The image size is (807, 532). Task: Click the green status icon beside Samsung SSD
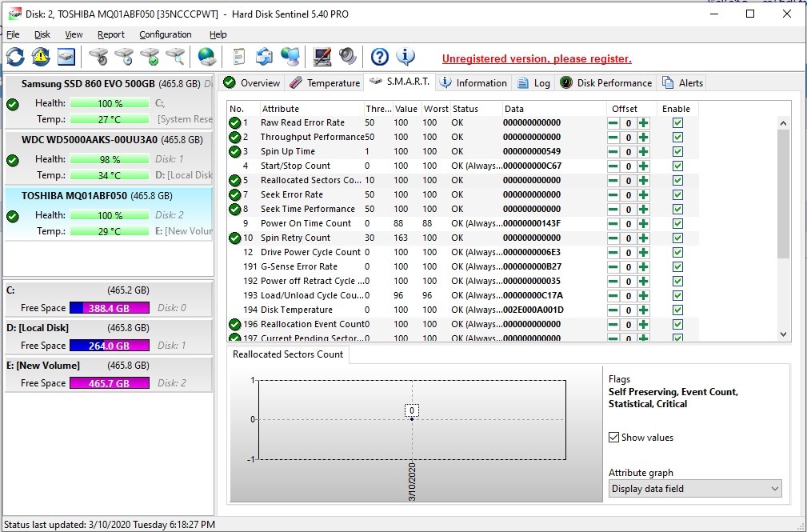13,105
